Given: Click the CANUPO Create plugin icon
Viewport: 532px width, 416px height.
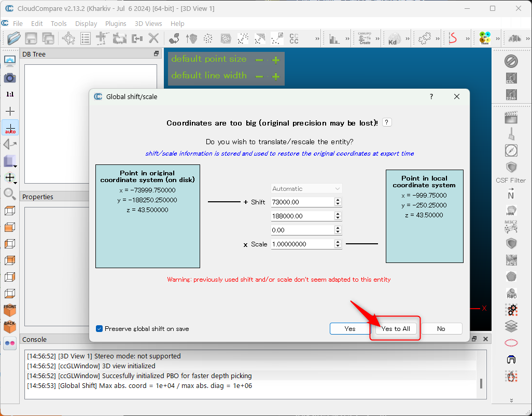Looking at the screenshot, I should (x=365, y=38).
